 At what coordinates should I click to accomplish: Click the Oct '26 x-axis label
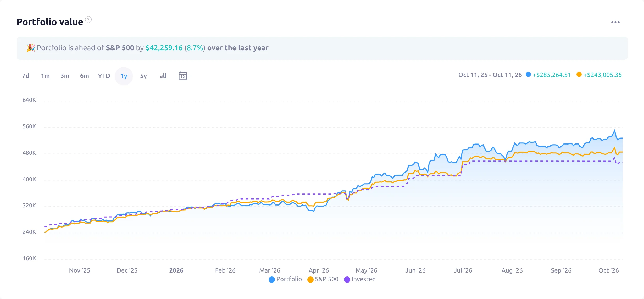pos(609,270)
